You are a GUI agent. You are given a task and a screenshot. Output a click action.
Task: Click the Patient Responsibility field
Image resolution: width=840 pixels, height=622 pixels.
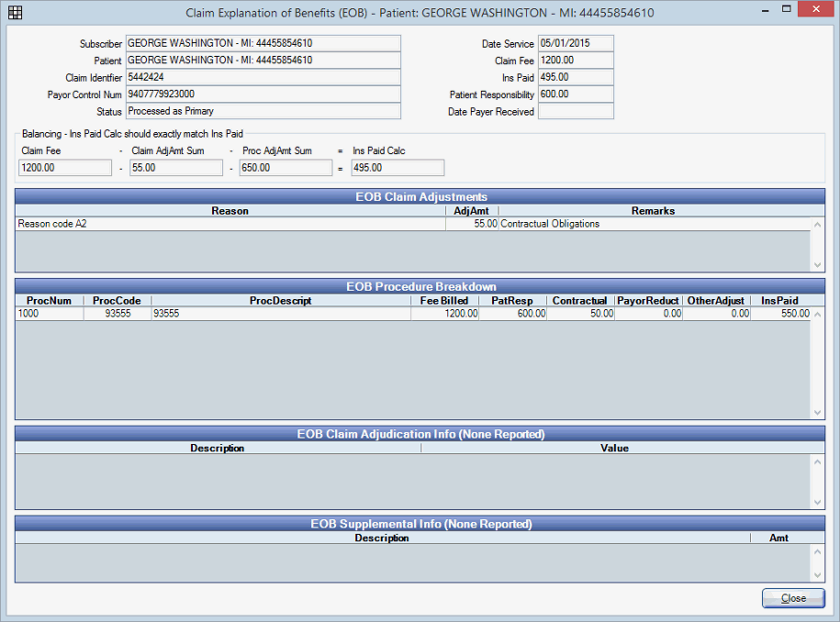(576, 94)
